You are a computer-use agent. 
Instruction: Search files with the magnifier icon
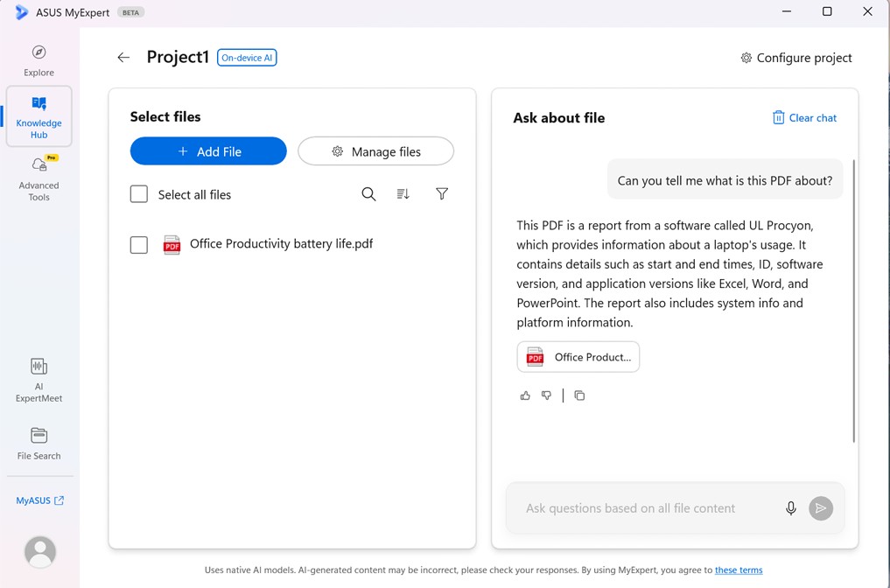pos(368,194)
